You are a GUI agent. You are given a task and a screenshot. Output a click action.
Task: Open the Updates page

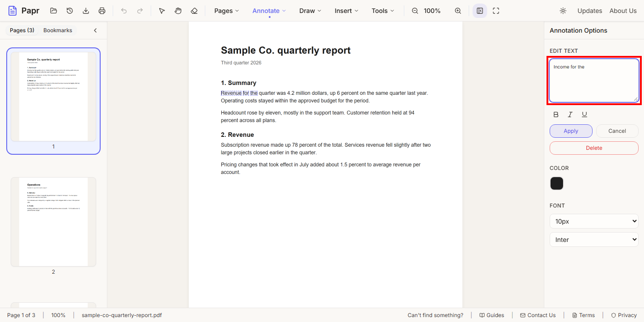point(590,11)
